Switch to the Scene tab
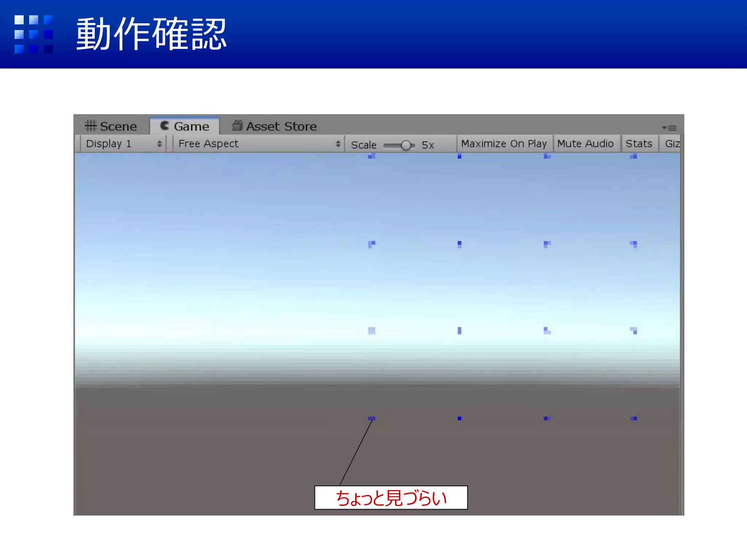The width and height of the screenshot is (747, 560). (111, 126)
